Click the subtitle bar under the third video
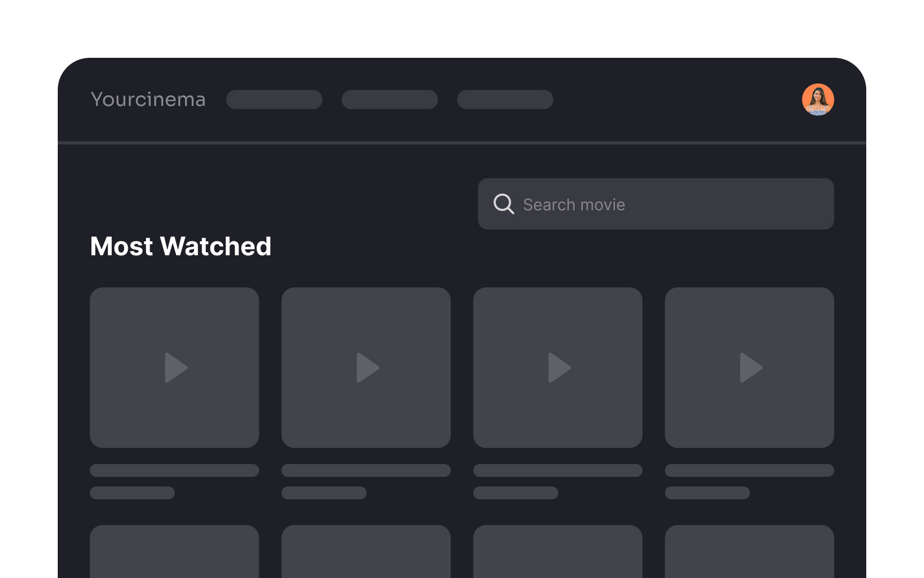 coord(516,493)
